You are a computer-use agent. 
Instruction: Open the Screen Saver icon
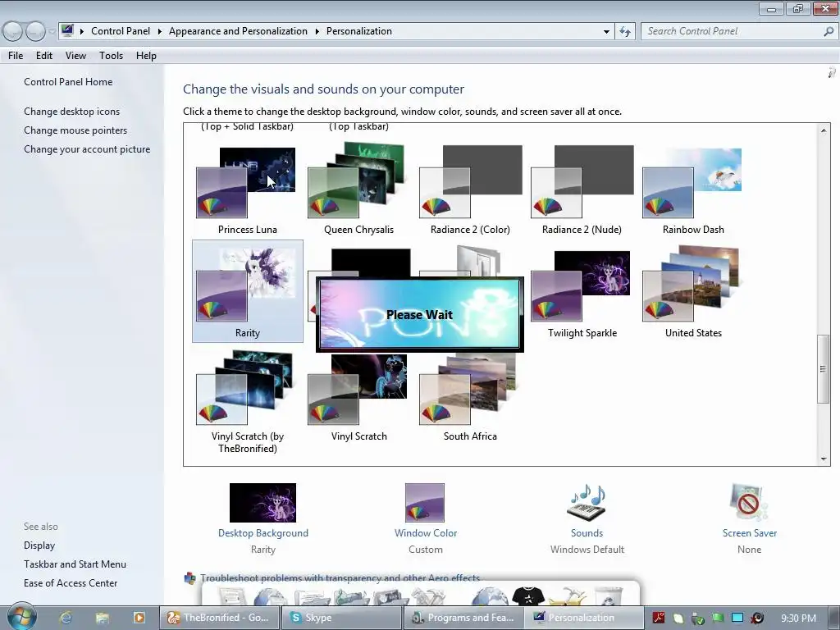[x=748, y=503]
